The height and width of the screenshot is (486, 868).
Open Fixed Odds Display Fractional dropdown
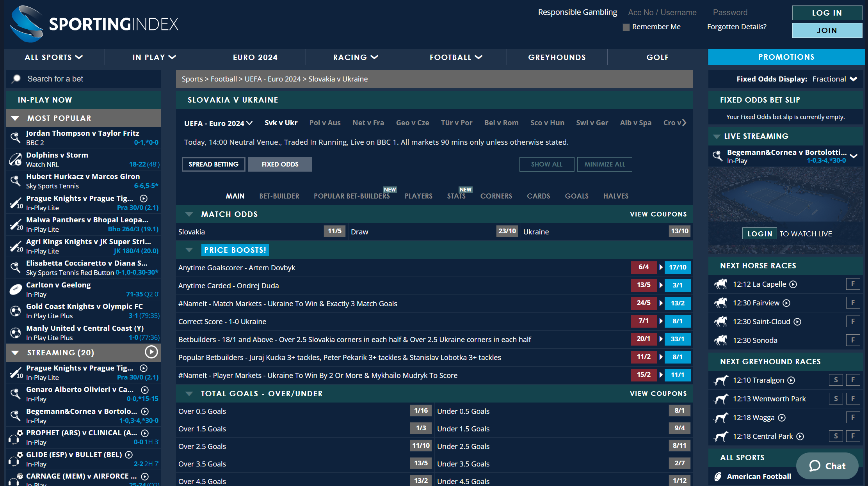pos(834,79)
